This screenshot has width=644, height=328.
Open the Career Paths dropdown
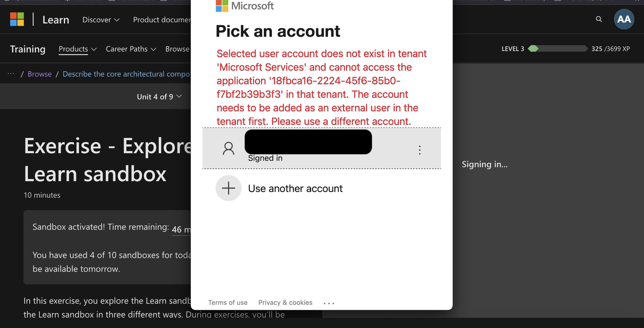coord(131,49)
